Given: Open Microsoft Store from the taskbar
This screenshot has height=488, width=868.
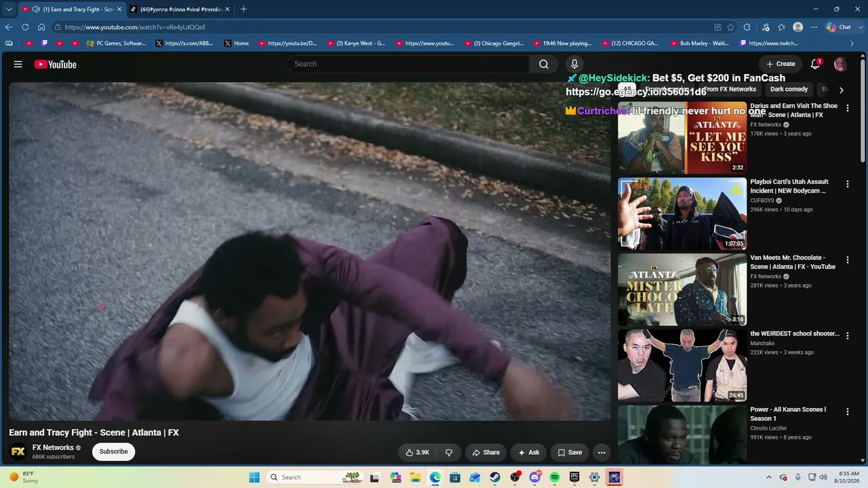Looking at the screenshot, I should point(455,477).
